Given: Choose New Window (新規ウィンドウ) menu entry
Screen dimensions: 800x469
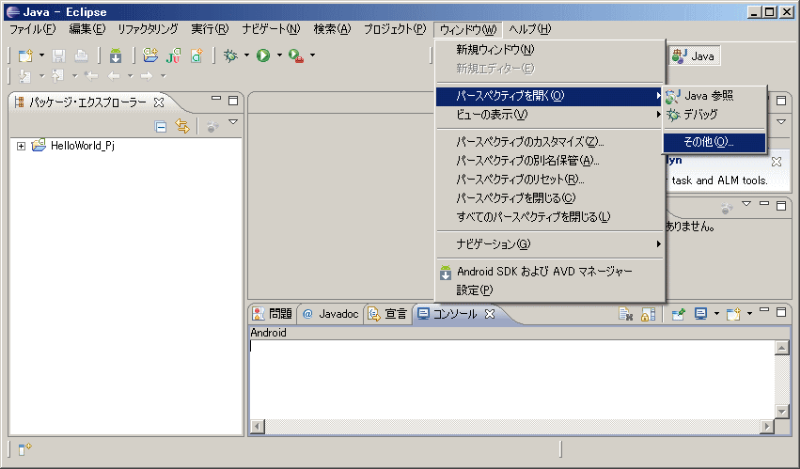Looking at the screenshot, I should point(551,50).
